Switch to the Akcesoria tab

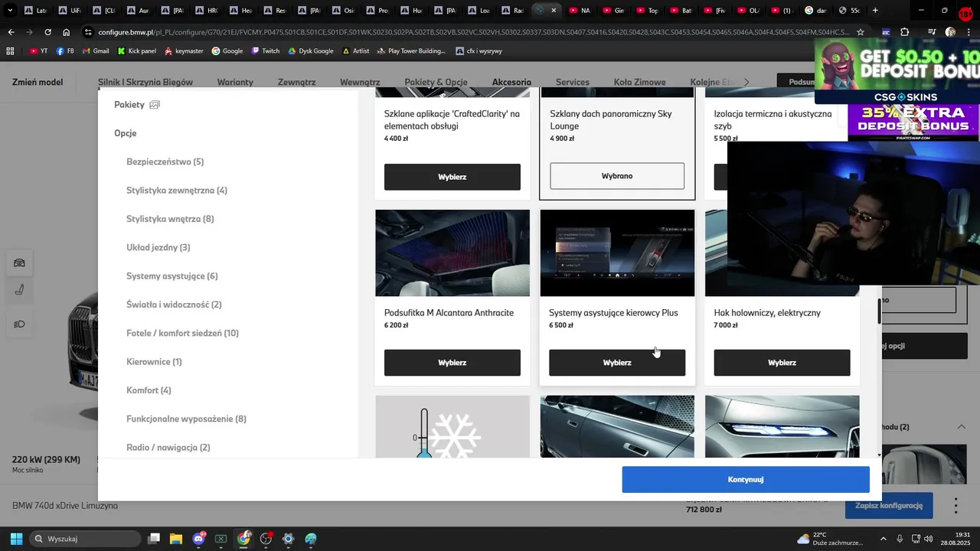(x=511, y=82)
